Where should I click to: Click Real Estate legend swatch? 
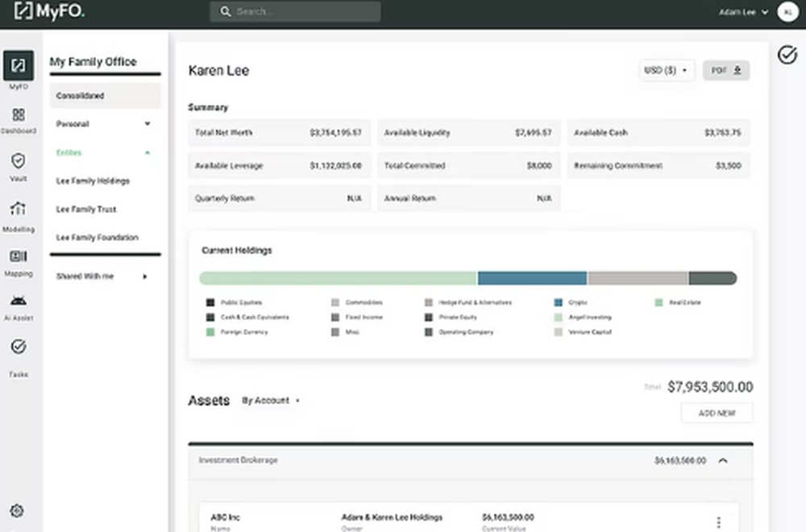click(659, 302)
